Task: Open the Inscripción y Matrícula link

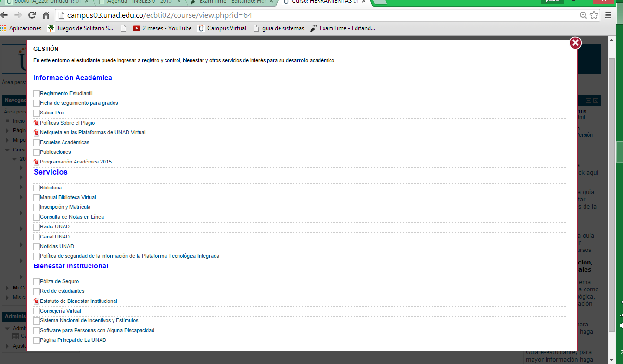Action: [x=65, y=207]
